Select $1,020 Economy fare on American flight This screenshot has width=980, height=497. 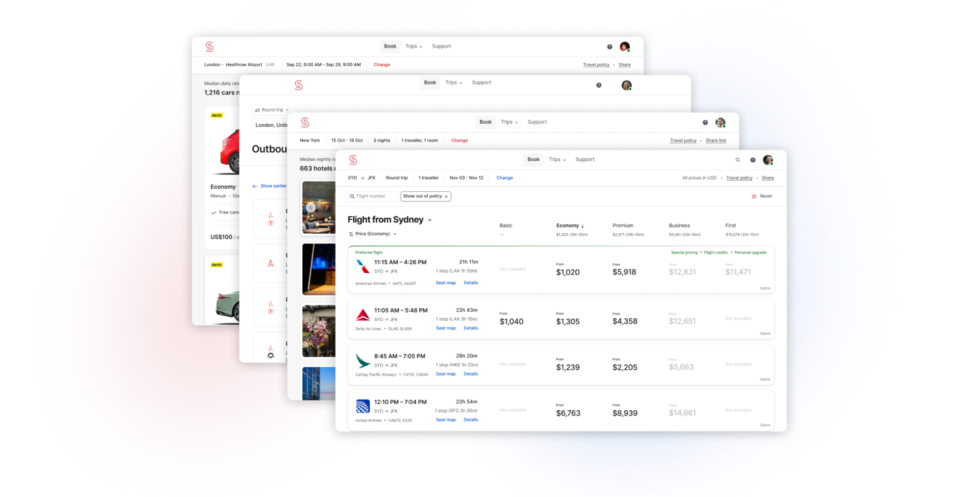coord(568,269)
